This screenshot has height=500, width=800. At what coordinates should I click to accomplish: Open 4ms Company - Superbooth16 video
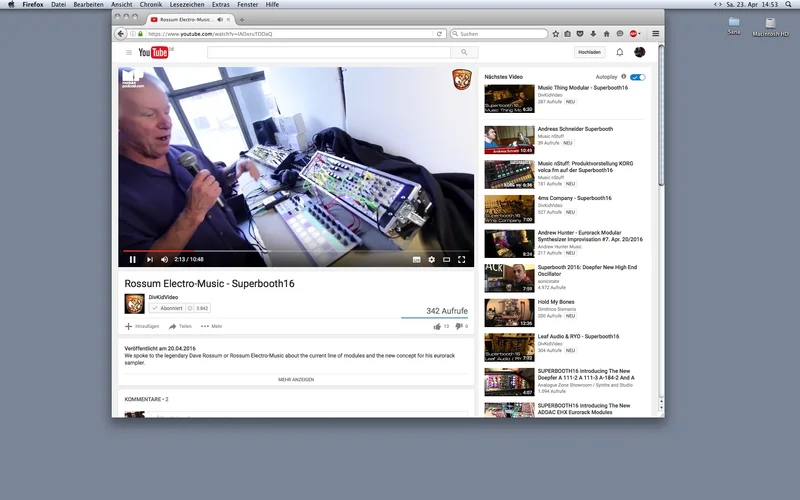(574, 198)
